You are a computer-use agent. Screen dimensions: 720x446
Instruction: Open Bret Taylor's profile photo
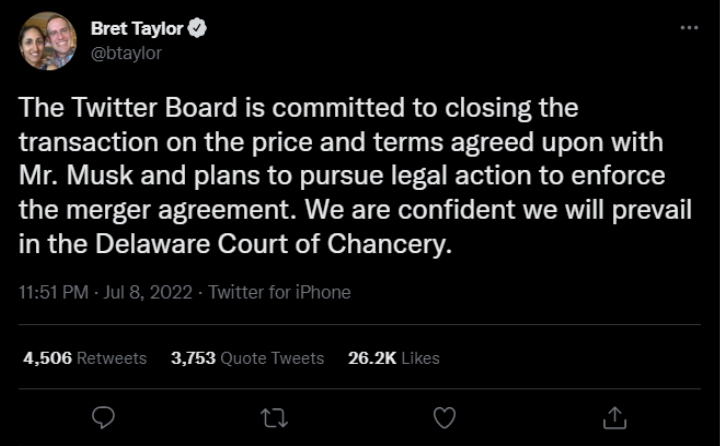[x=47, y=41]
